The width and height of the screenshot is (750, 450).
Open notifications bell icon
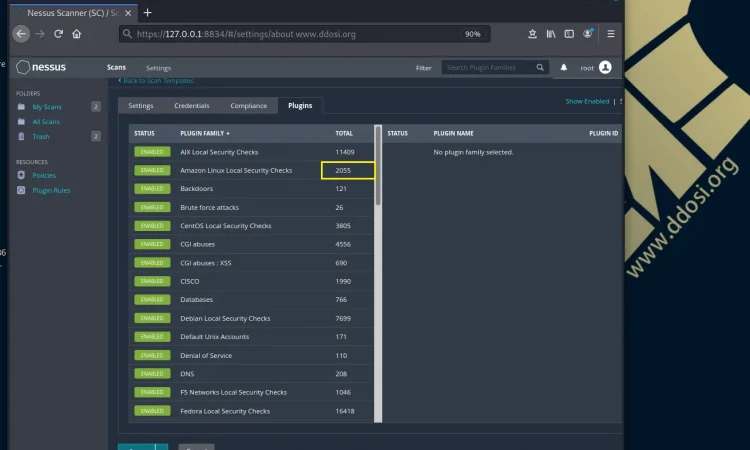click(x=564, y=67)
